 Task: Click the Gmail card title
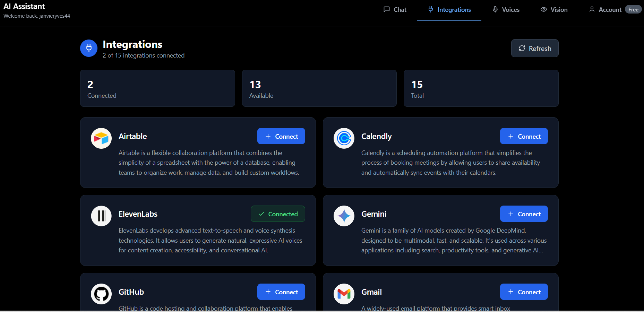371,292
